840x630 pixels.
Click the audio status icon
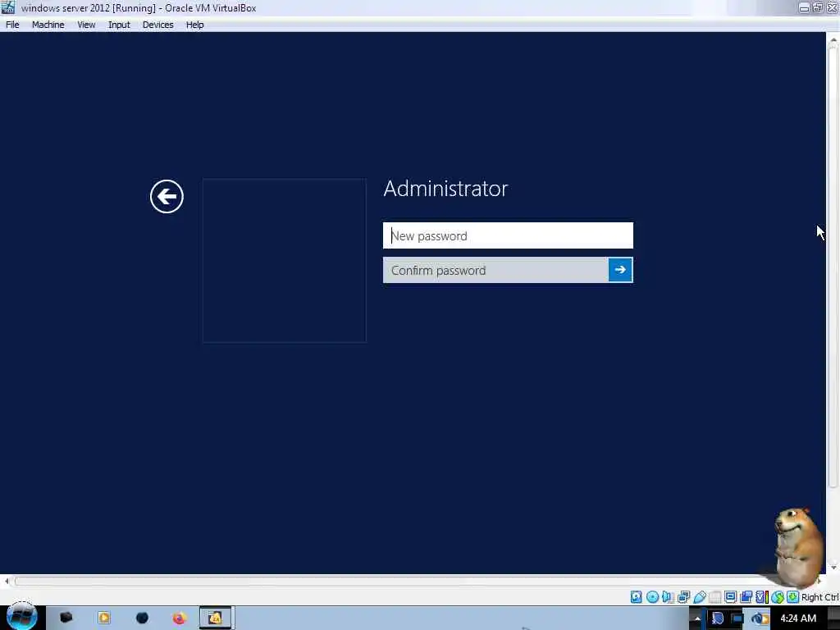pyautogui.click(x=668, y=597)
